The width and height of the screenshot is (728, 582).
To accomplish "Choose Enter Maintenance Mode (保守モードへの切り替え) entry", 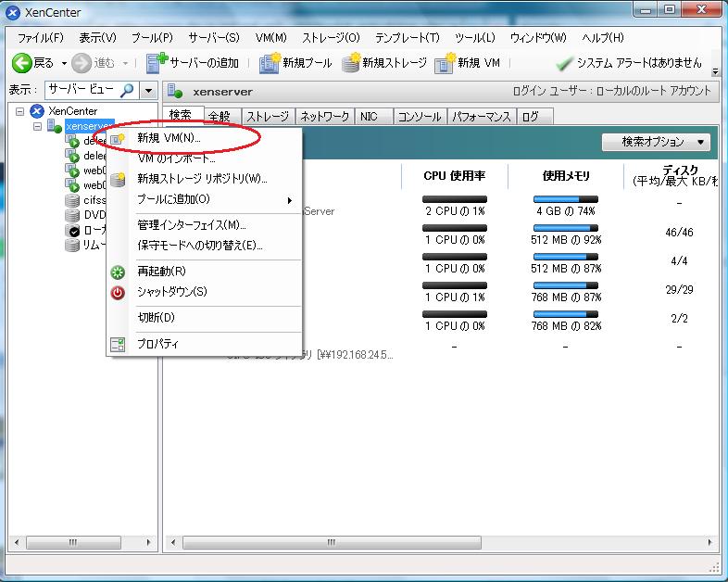I will click(x=205, y=246).
